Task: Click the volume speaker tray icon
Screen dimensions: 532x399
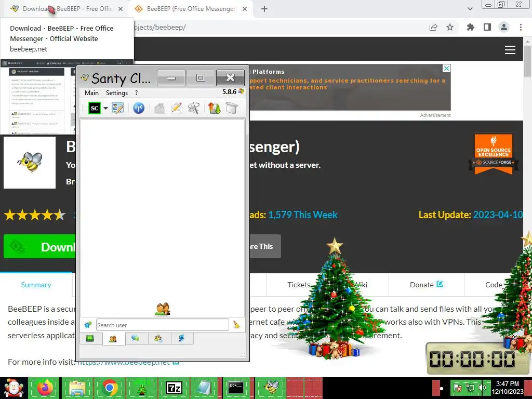Action: (x=482, y=387)
